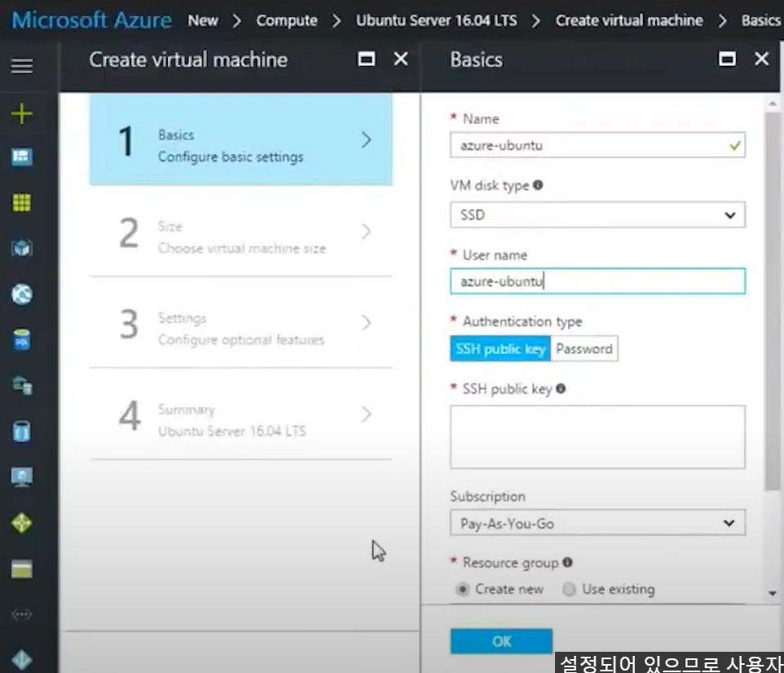This screenshot has height=673, width=784.
Task: Open step 4 Summary chevron
Action: coord(366,415)
